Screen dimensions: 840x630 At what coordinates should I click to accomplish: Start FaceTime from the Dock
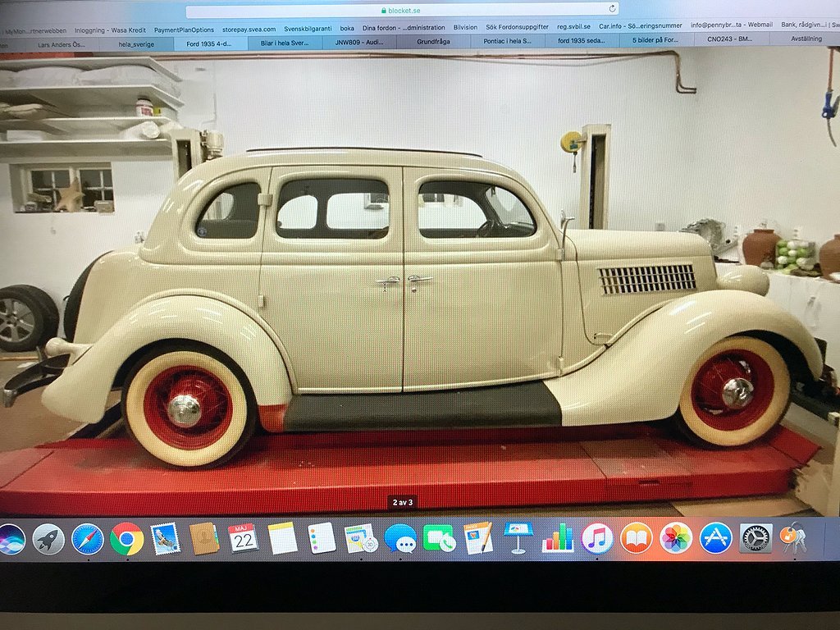coord(439,539)
